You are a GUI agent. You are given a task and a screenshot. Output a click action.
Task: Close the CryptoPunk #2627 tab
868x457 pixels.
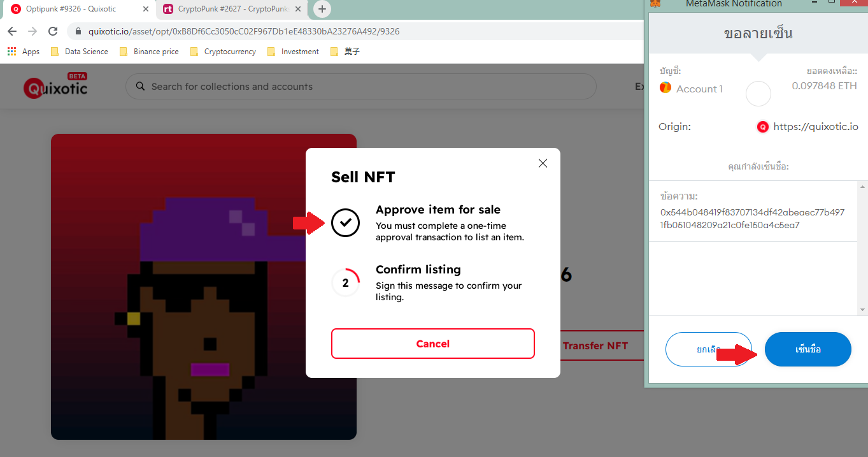pyautogui.click(x=298, y=9)
